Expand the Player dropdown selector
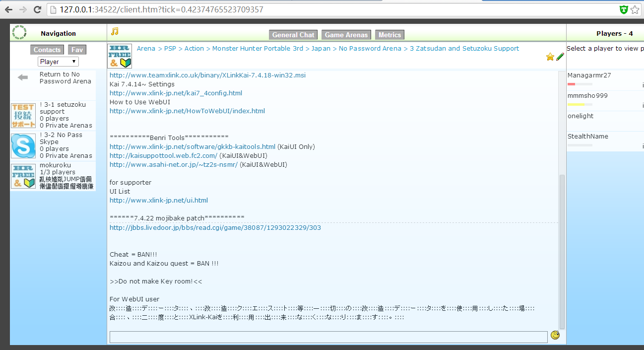The image size is (644, 350). pyautogui.click(x=58, y=62)
